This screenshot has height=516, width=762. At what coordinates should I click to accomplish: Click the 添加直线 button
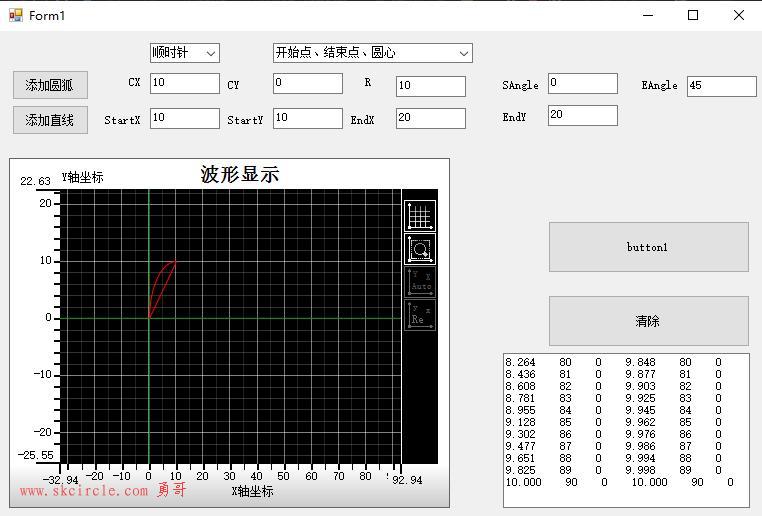[50, 120]
